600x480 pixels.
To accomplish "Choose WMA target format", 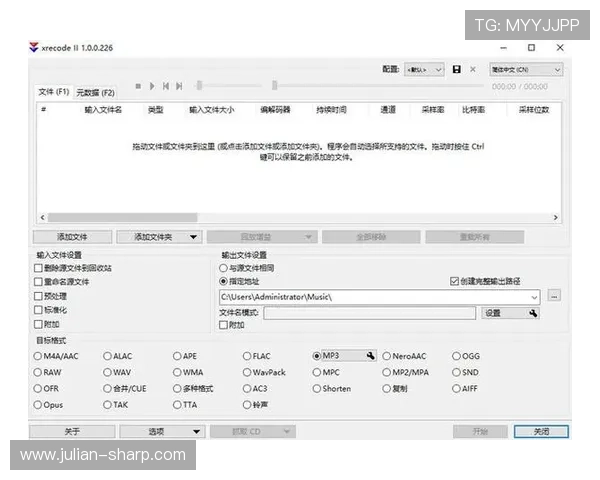I will (x=177, y=372).
